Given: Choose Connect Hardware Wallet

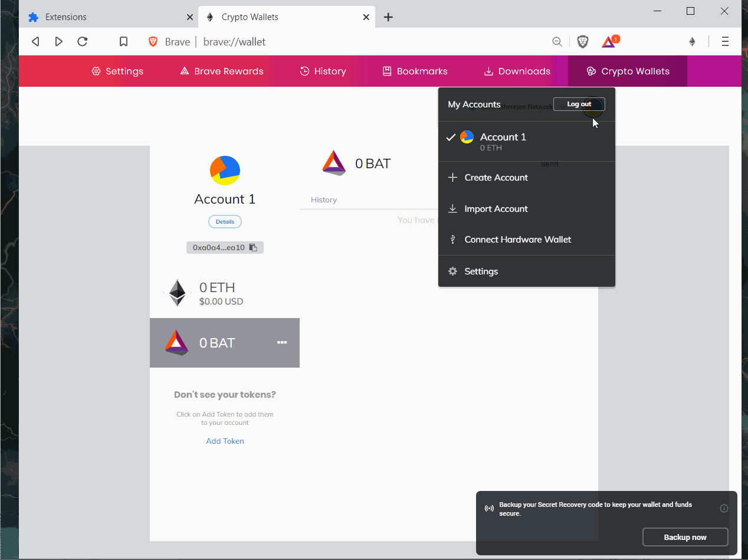Looking at the screenshot, I should 527,240.
